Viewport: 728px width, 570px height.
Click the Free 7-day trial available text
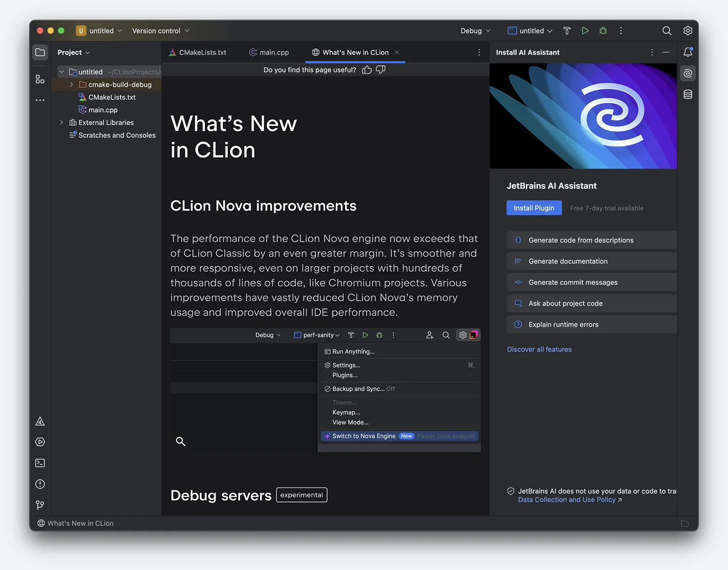607,208
